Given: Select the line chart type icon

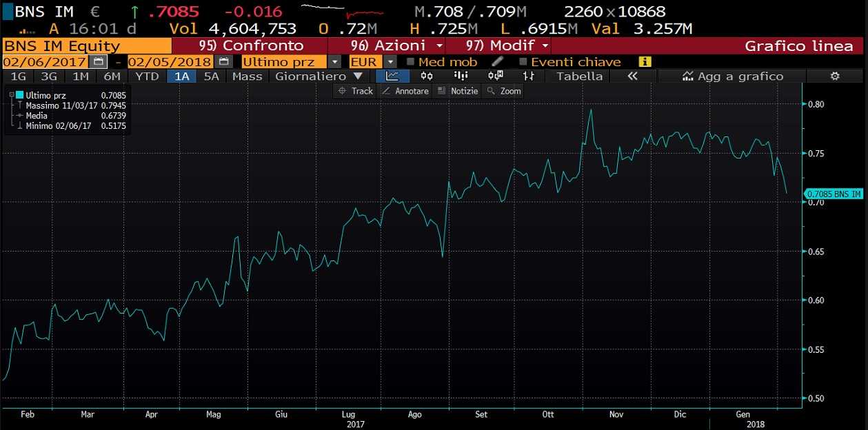Looking at the screenshot, I should (x=392, y=76).
